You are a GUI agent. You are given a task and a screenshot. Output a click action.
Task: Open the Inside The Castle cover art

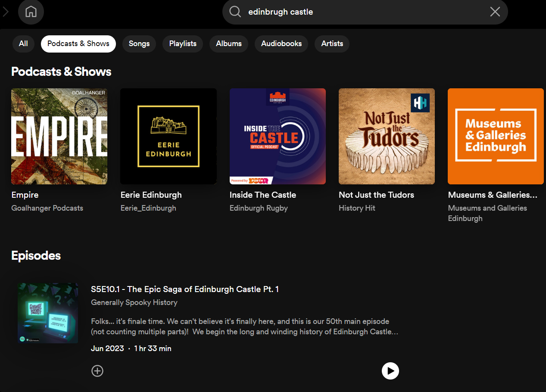(278, 136)
